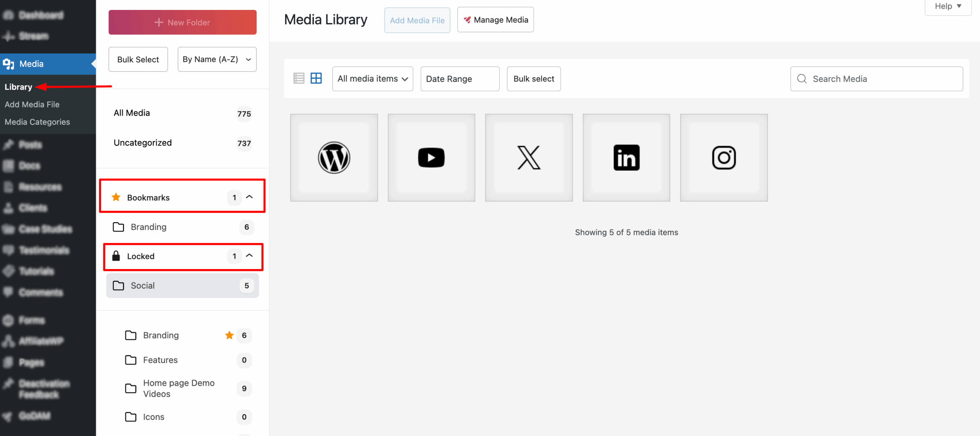The height and width of the screenshot is (436, 980).
Task: Collapse the Locked folder group
Action: (250, 256)
